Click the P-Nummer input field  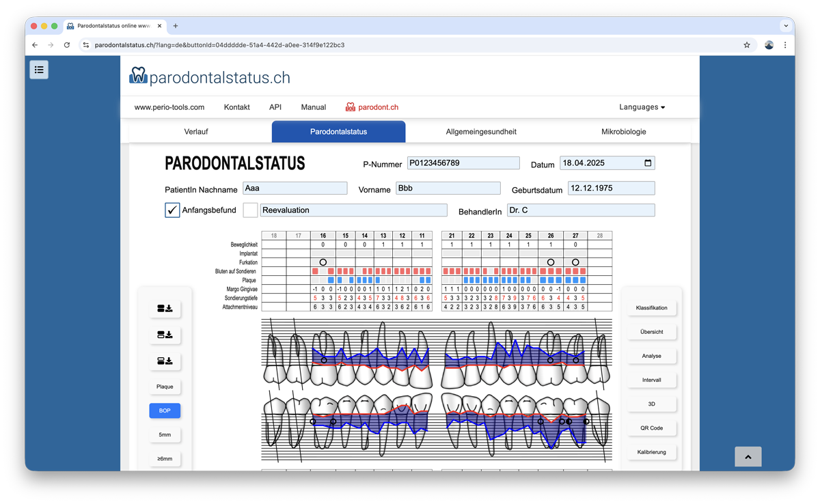click(463, 163)
